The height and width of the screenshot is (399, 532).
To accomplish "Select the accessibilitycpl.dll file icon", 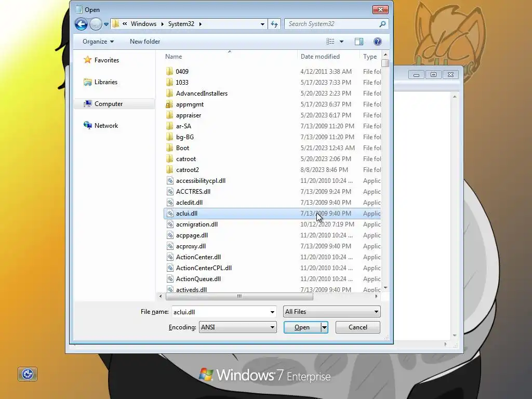I will (170, 181).
